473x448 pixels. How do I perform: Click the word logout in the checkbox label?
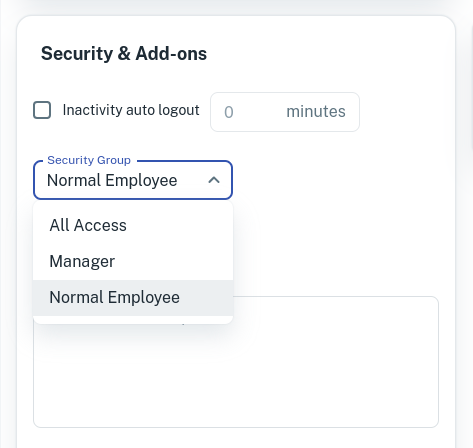pos(178,110)
